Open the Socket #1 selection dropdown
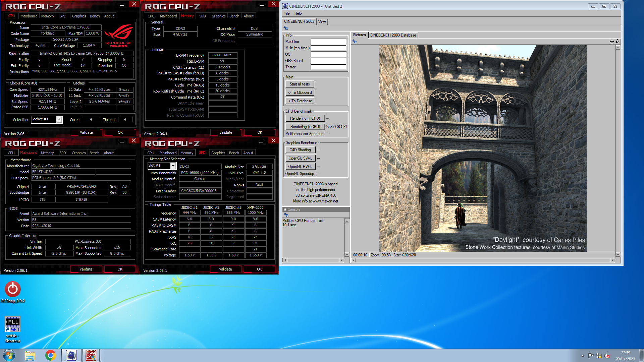This screenshot has height=362, width=644. 59,119
